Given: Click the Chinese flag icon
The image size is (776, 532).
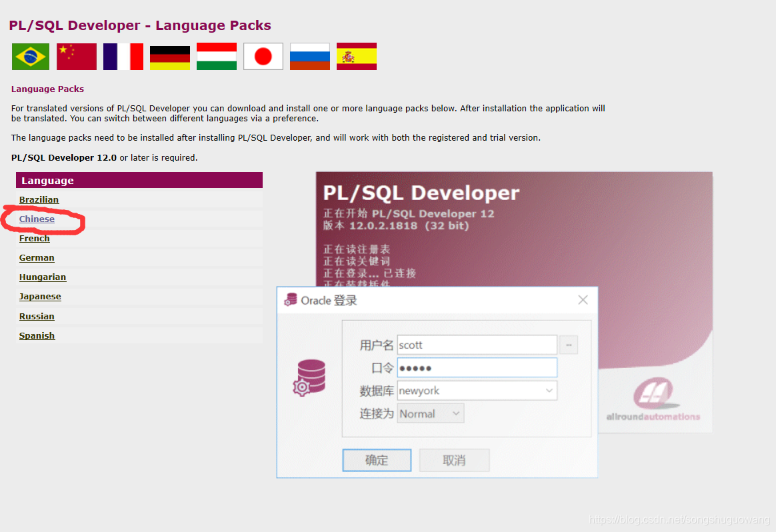Looking at the screenshot, I should coord(77,57).
